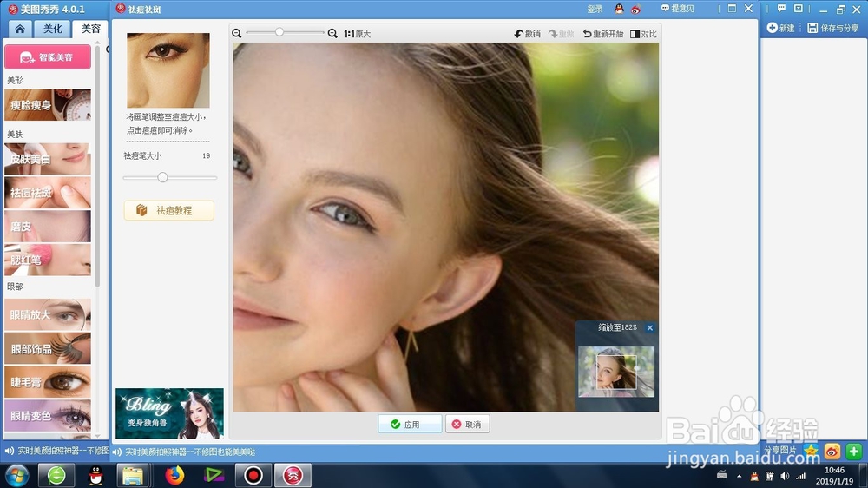This screenshot has height=488, width=868.
Task: Open File Explorer from the taskbar
Action: point(133,475)
